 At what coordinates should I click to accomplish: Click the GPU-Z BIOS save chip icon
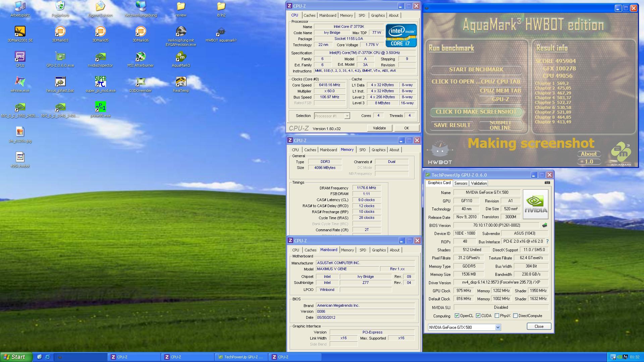click(x=544, y=225)
